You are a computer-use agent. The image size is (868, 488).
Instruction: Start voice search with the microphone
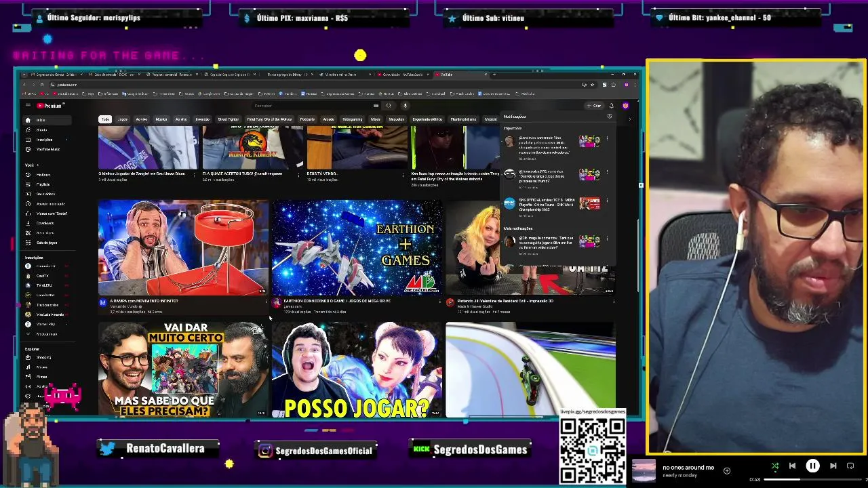click(x=405, y=106)
